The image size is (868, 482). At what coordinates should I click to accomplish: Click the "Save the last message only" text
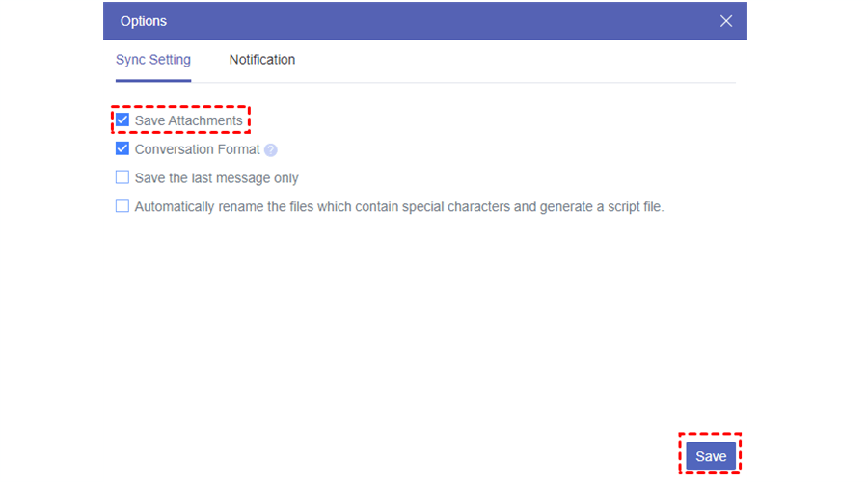pos(216,178)
